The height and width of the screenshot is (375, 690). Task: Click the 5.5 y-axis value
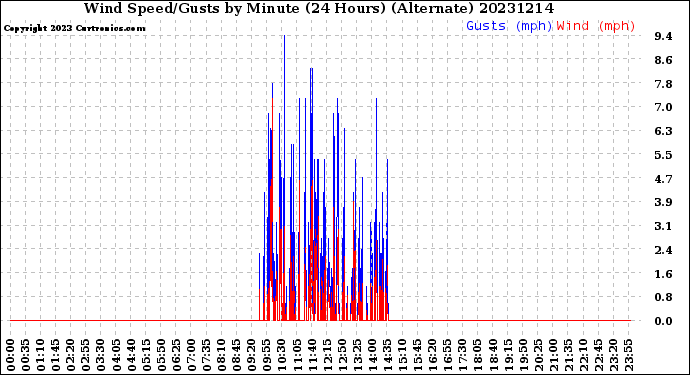click(x=663, y=155)
